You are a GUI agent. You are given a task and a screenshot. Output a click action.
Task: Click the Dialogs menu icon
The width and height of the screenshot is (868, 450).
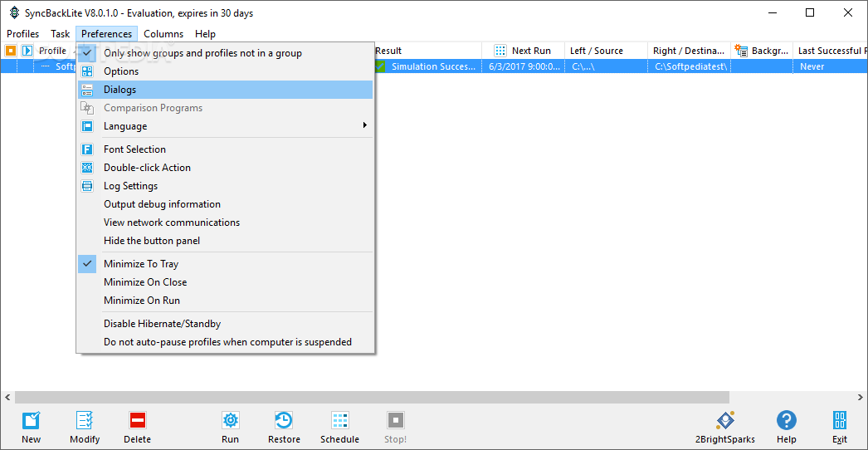87,90
